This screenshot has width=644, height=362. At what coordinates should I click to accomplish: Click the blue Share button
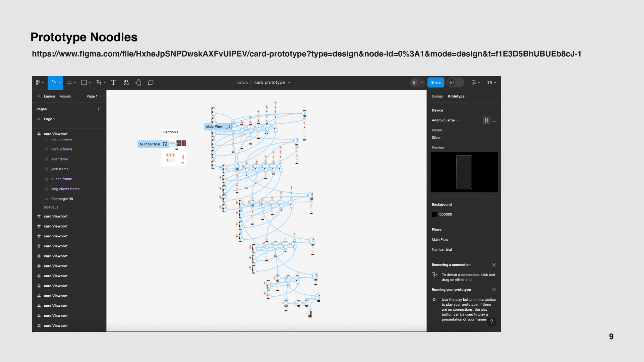pos(435,82)
